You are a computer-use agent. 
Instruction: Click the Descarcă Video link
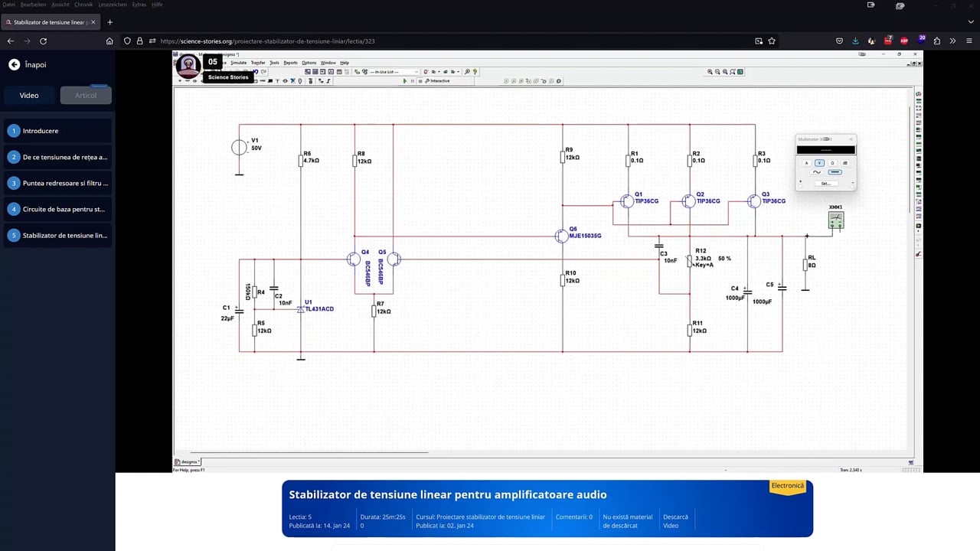(675, 521)
